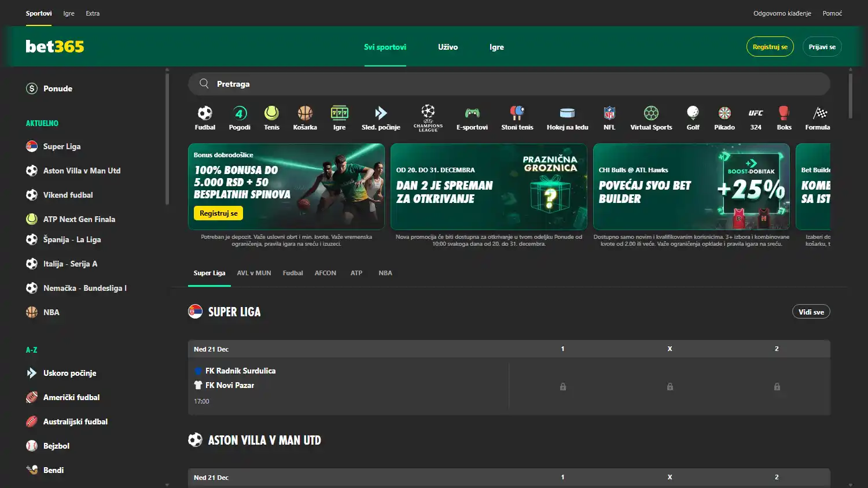This screenshot has width=868, height=488.
Task: Click into the Pretraga search field
Action: point(509,84)
